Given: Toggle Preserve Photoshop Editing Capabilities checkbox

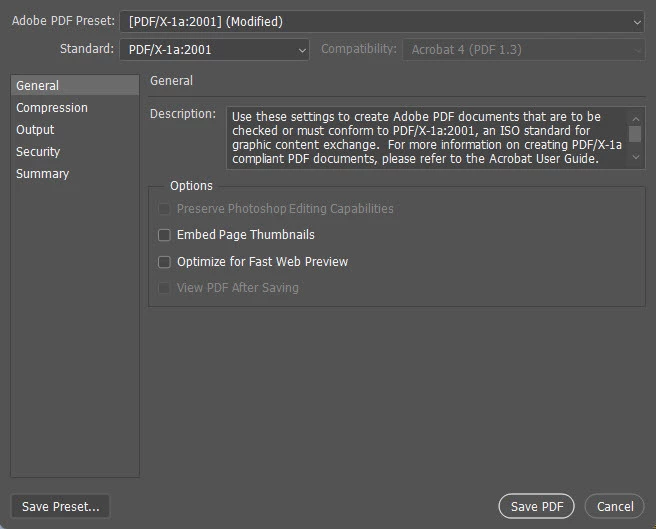Looking at the screenshot, I should [x=164, y=208].
